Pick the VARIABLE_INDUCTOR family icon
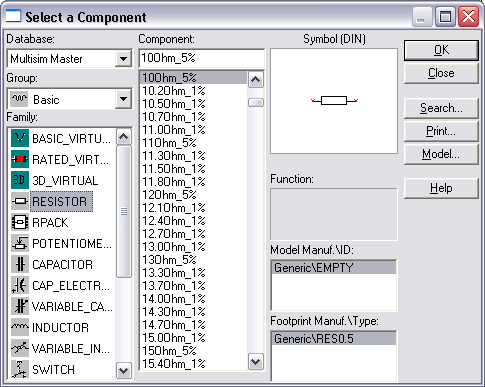 (20, 348)
